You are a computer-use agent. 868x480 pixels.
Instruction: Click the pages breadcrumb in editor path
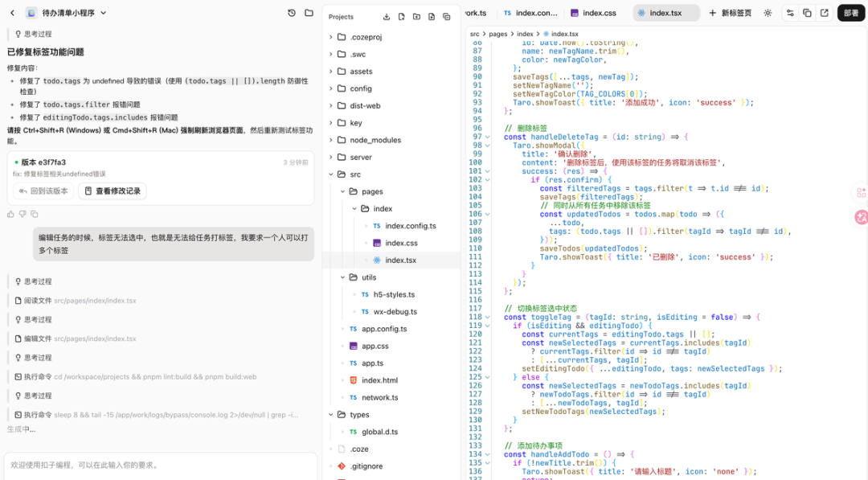coord(497,34)
